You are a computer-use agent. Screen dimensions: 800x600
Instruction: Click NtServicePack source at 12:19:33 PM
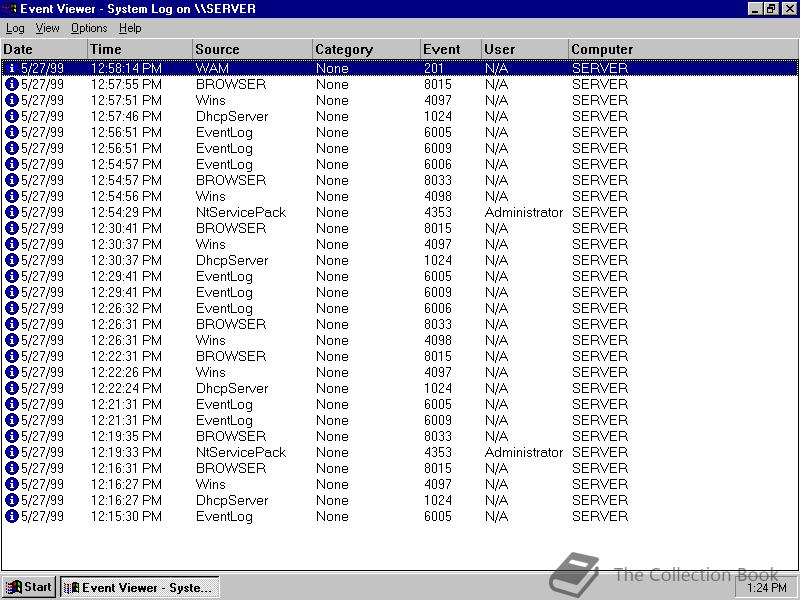pyautogui.click(x=241, y=452)
